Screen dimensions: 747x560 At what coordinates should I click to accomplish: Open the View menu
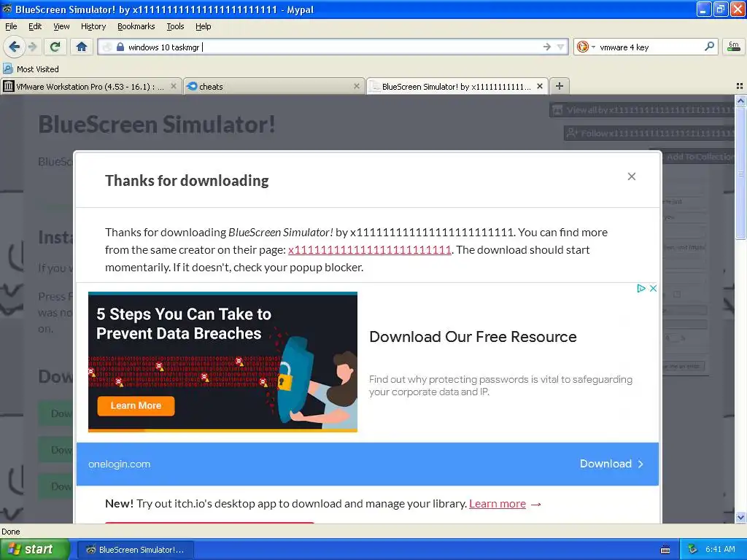61,26
